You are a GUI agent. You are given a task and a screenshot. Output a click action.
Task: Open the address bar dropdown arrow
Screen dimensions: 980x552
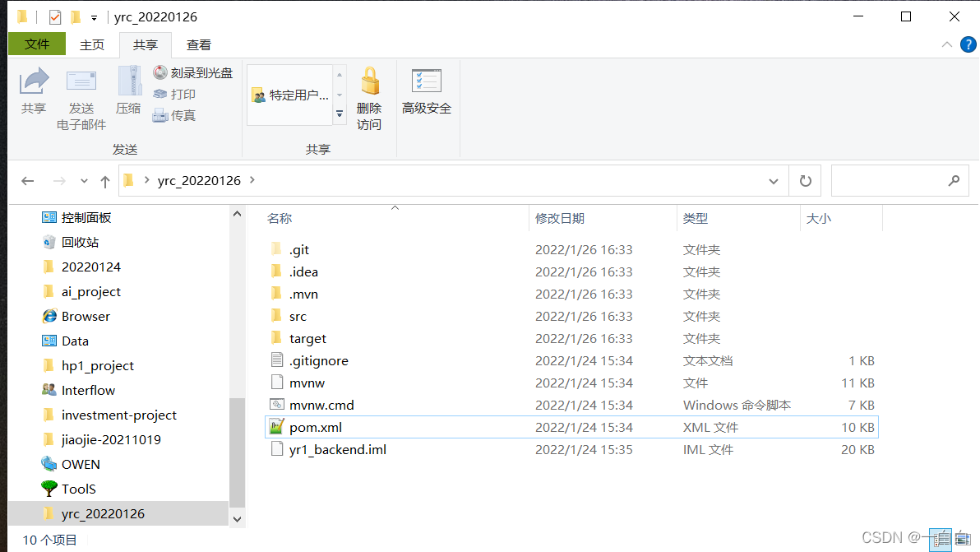pyautogui.click(x=773, y=180)
